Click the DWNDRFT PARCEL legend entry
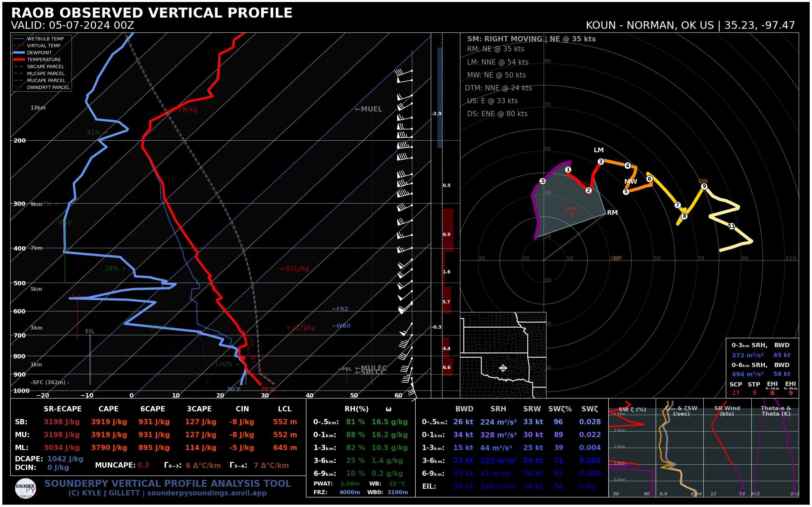The image size is (812, 507). [x=42, y=87]
